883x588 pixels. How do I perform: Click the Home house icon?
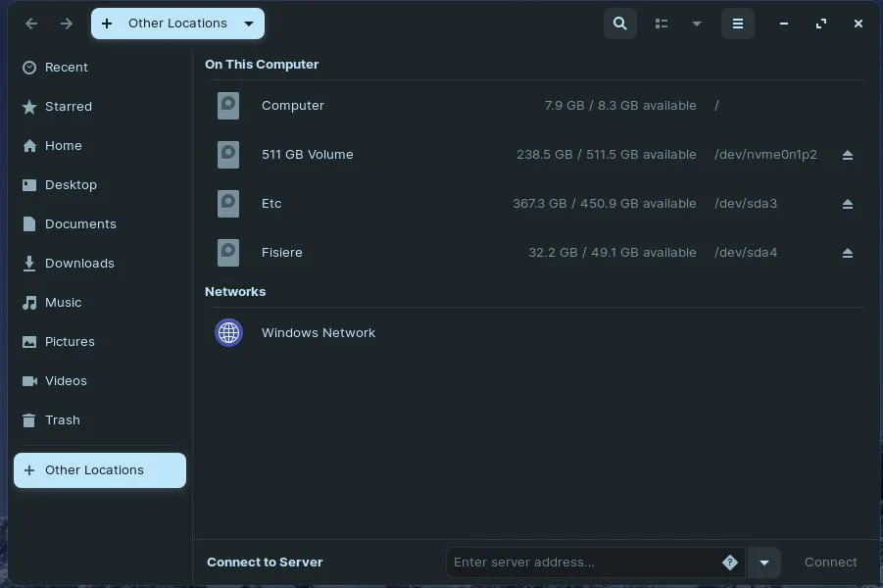[x=29, y=146]
